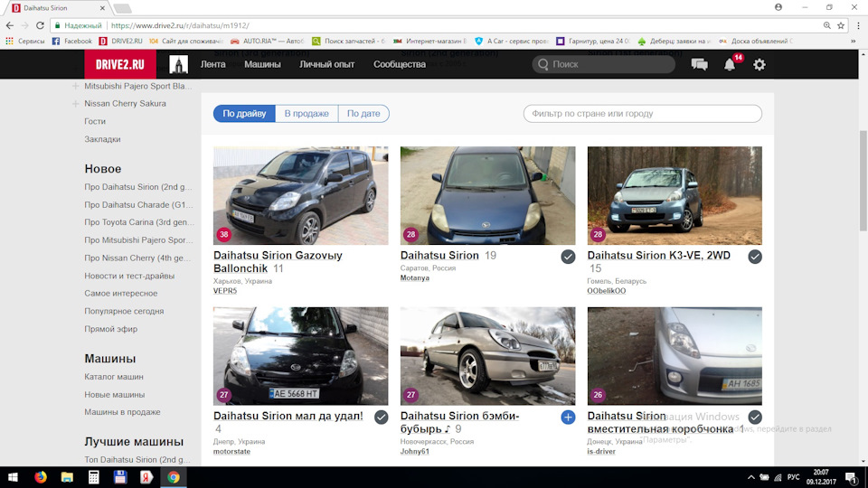Open the Самое интересное link

pos(120,293)
